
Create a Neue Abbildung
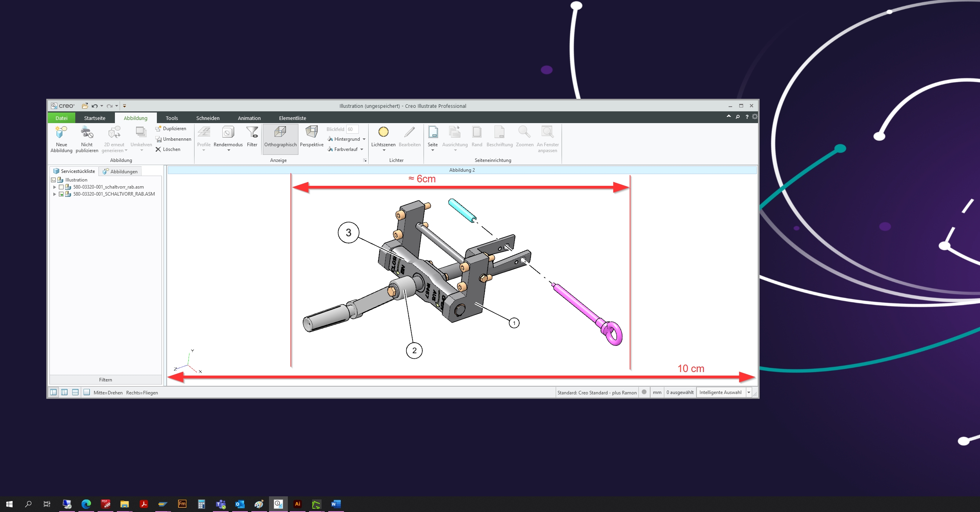tap(61, 140)
